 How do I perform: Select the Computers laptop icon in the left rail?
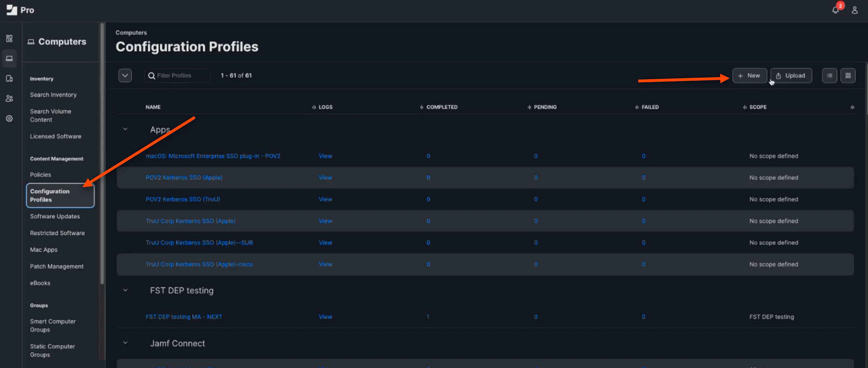[x=9, y=58]
